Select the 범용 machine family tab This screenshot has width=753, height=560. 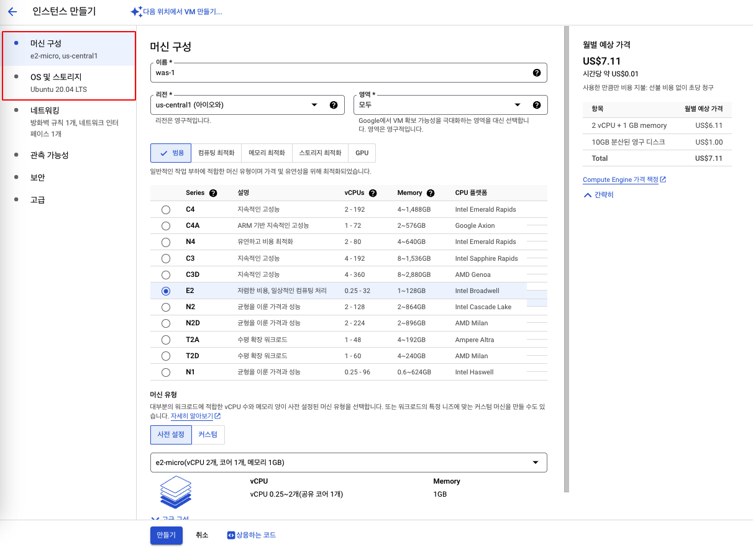tap(171, 153)
